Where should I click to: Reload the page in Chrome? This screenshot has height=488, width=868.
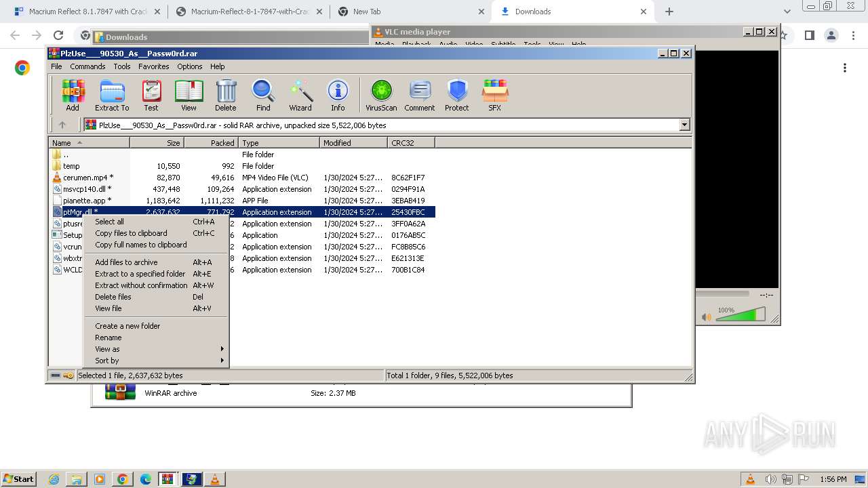[x=58, y=35]
